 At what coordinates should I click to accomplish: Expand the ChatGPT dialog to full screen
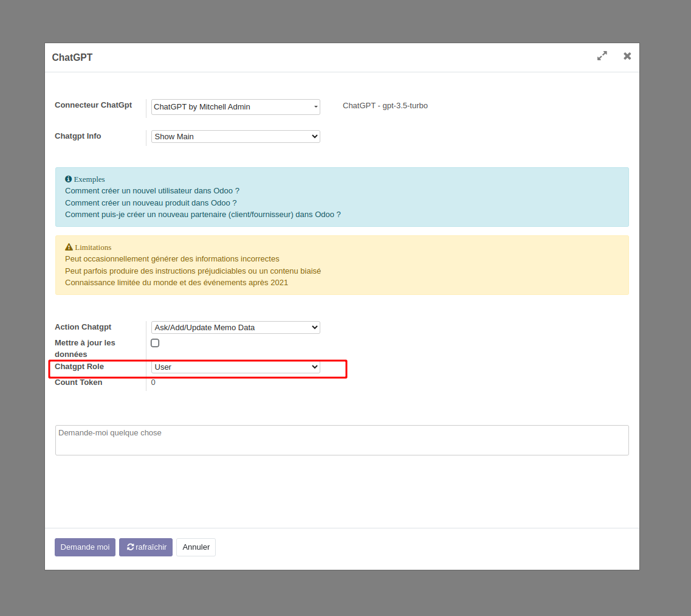click(602, 56)
